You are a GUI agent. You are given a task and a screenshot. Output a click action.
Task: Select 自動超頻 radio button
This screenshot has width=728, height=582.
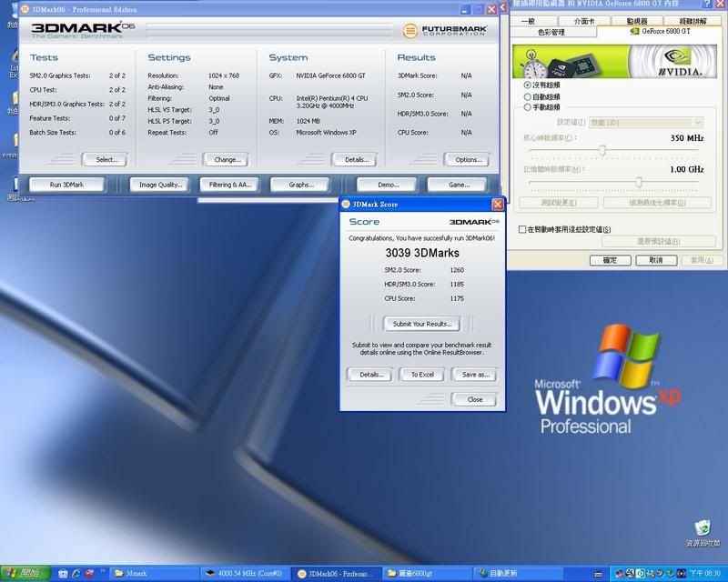pos(528,96)
